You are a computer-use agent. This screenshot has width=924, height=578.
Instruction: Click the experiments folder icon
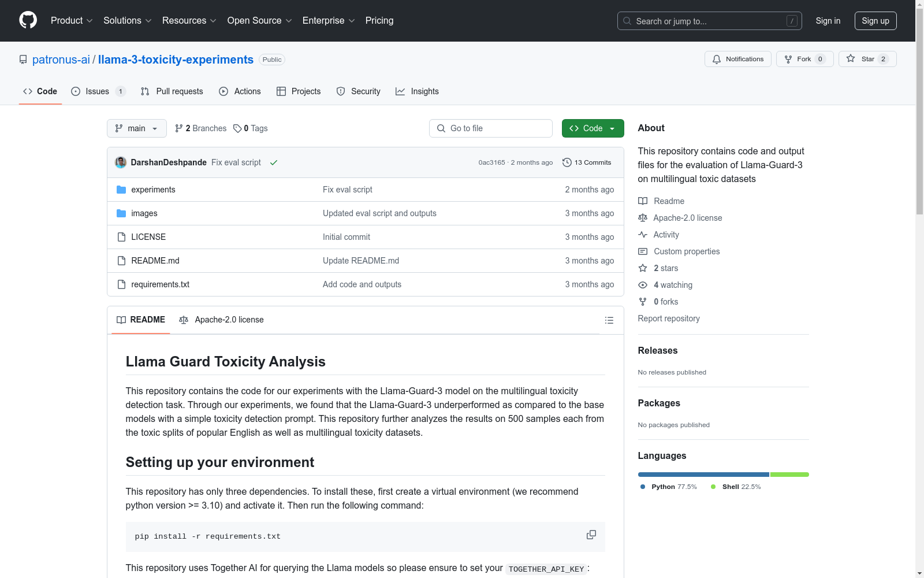(x=121, y=190)
